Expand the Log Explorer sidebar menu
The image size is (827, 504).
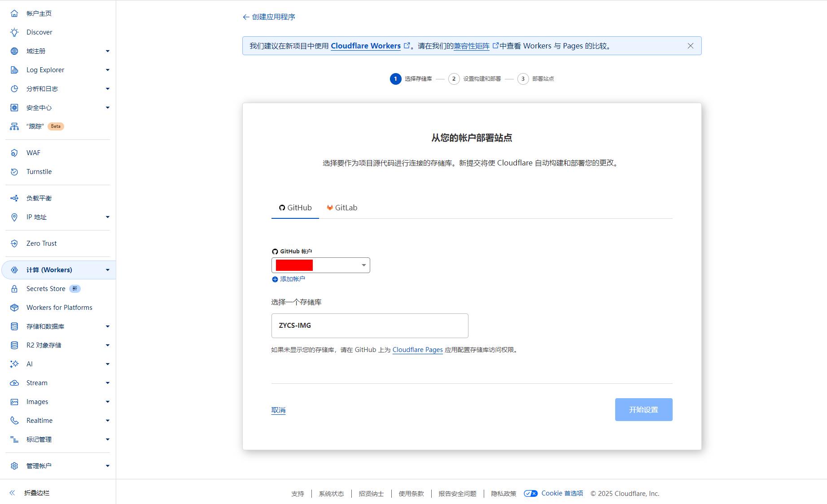(107, 70)
